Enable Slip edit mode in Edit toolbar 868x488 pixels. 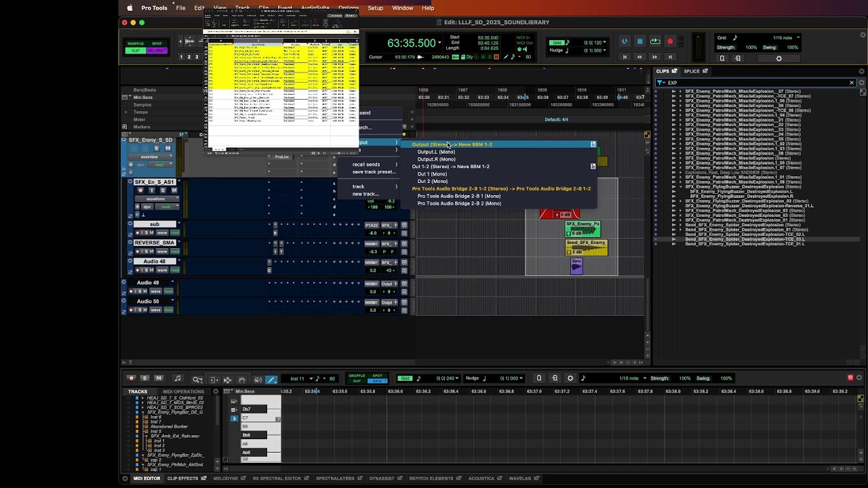tap(136, 50)
